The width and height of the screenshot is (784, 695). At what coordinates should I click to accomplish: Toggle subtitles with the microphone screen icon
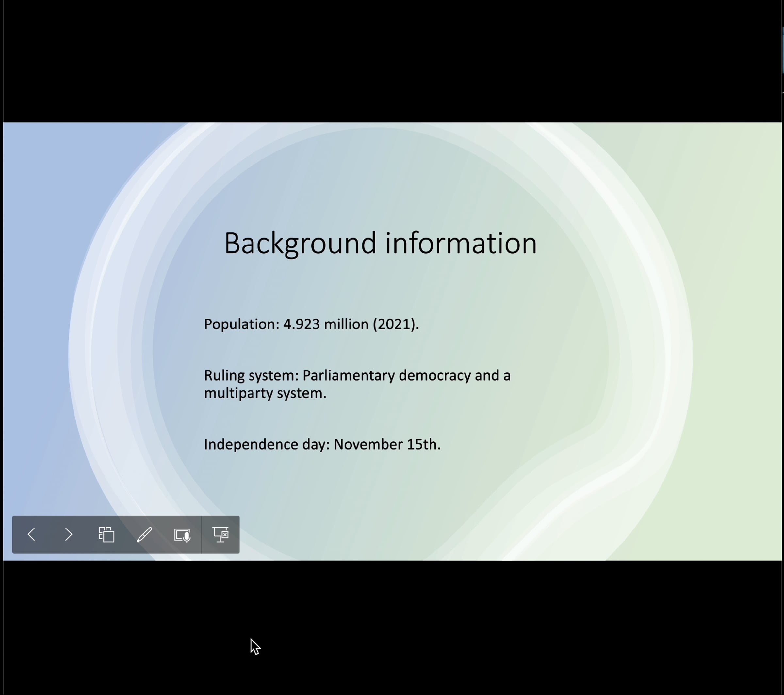coord(182,534)
